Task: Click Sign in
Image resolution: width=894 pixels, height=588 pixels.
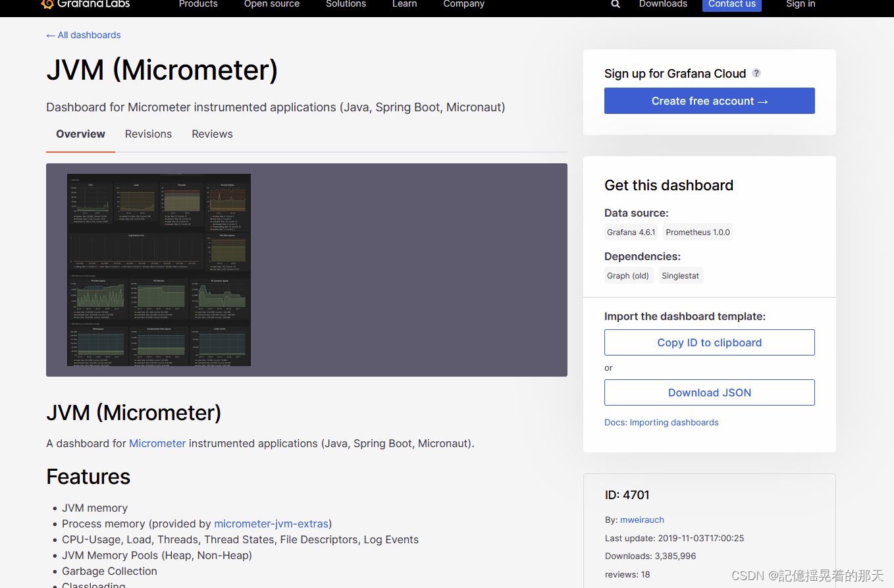Action: (801, 4)
